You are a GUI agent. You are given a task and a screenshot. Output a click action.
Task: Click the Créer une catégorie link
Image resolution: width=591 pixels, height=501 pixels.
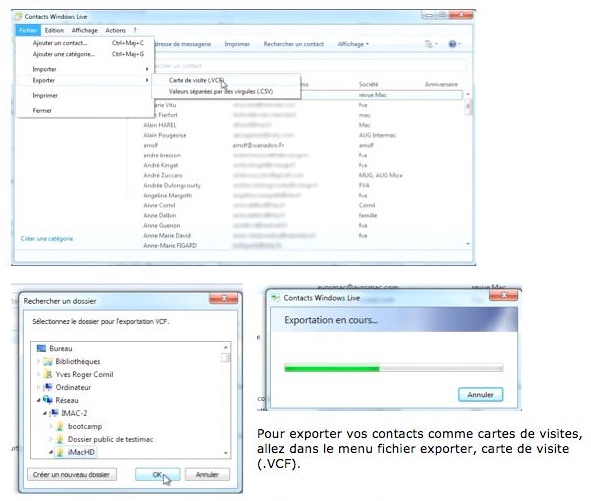[47, 239]
